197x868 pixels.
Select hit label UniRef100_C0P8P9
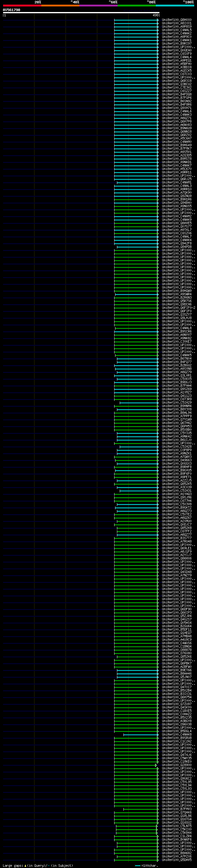point(176,450)
